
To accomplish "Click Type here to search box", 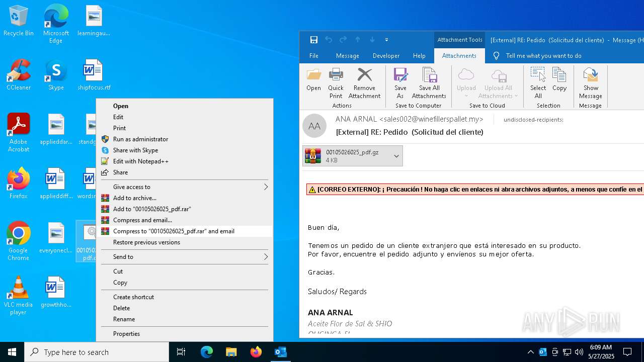I will [97, 352].
